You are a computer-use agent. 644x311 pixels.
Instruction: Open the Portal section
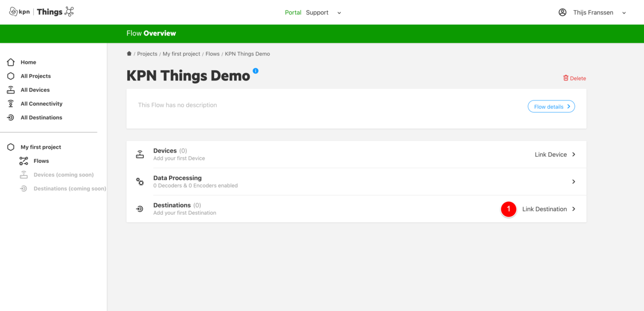pos(293,12)
